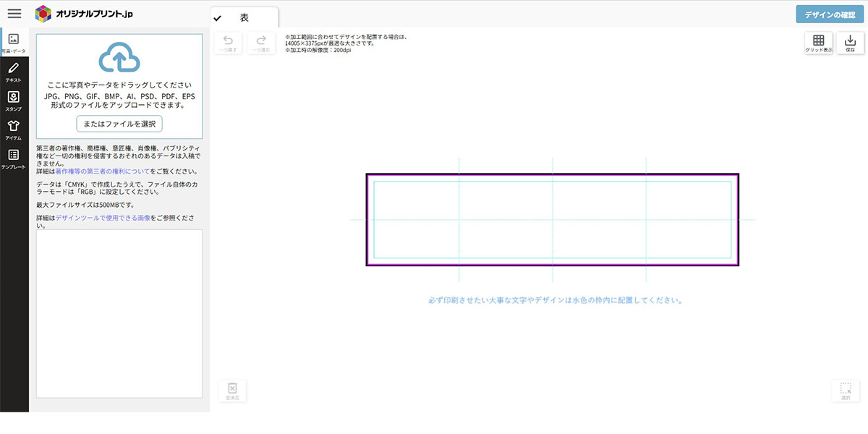This screenshot has width=868, height=434.
Task: Open the スタンプ stamp panel
Action: [x=14, y=101]
